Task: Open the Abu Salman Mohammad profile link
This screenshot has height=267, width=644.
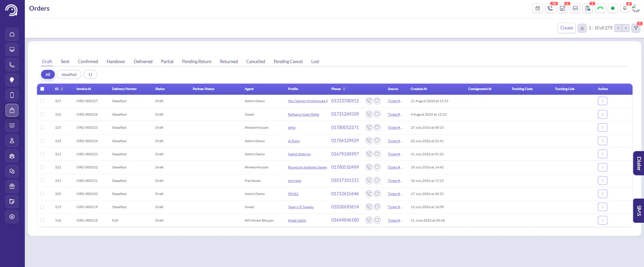Action: coord(308,101)
